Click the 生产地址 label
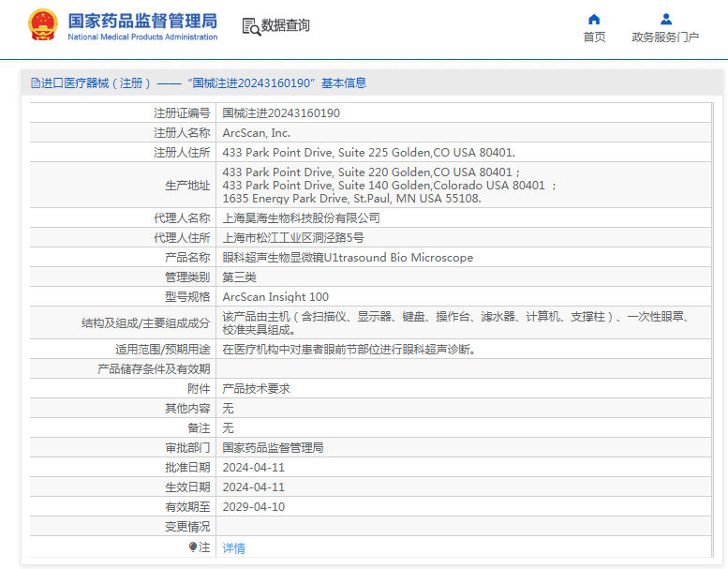 click(187, 186)
